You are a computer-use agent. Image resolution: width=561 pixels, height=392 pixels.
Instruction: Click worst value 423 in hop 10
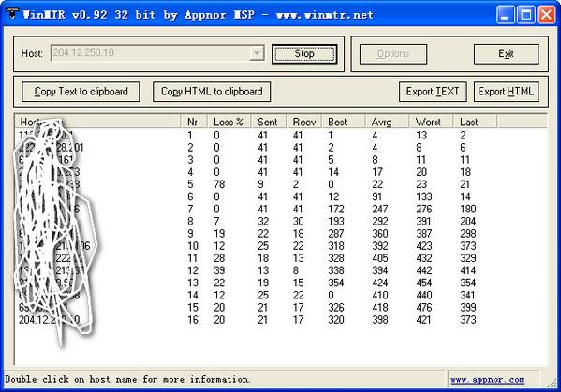click(424, 246)
